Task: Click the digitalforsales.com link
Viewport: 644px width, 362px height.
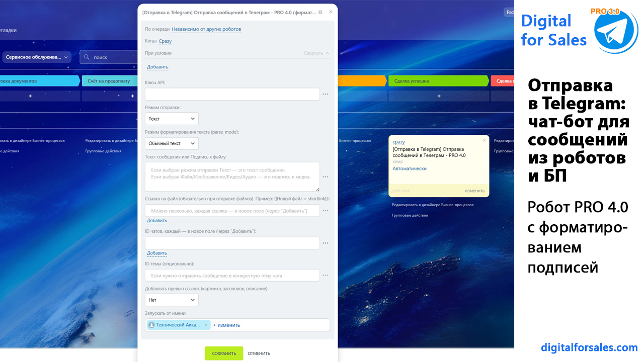Action: (x=589, y=347)
